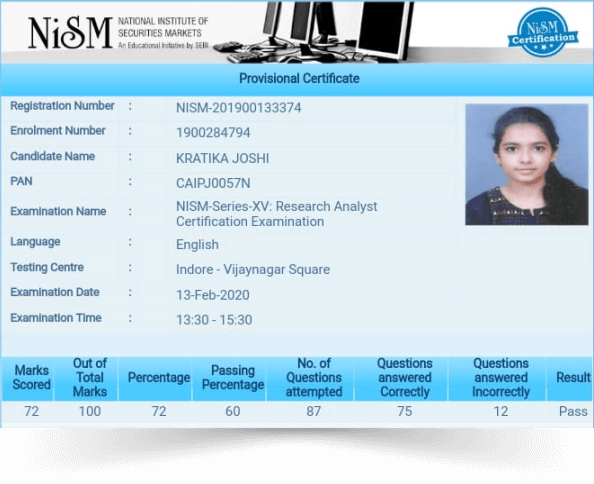Click examination time 13:30 - 15:30

click(214, 320)
